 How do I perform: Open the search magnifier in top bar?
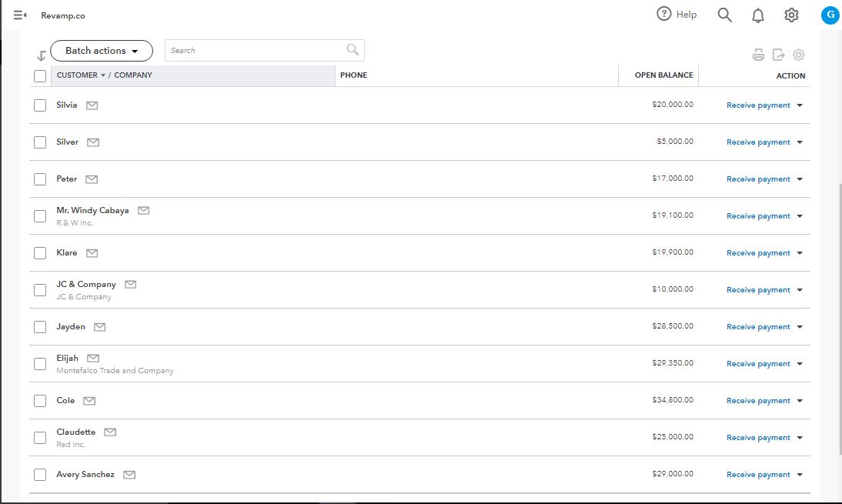click(x=724, y=15)
